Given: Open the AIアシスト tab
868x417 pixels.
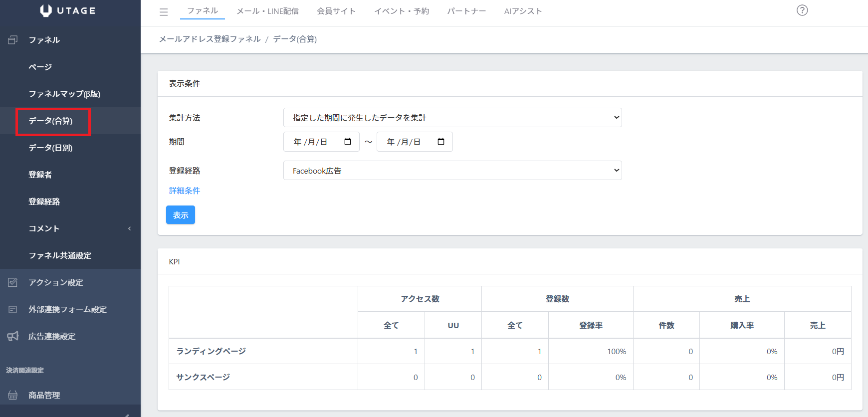Looking at the screenshot, I should click(523, 11).
